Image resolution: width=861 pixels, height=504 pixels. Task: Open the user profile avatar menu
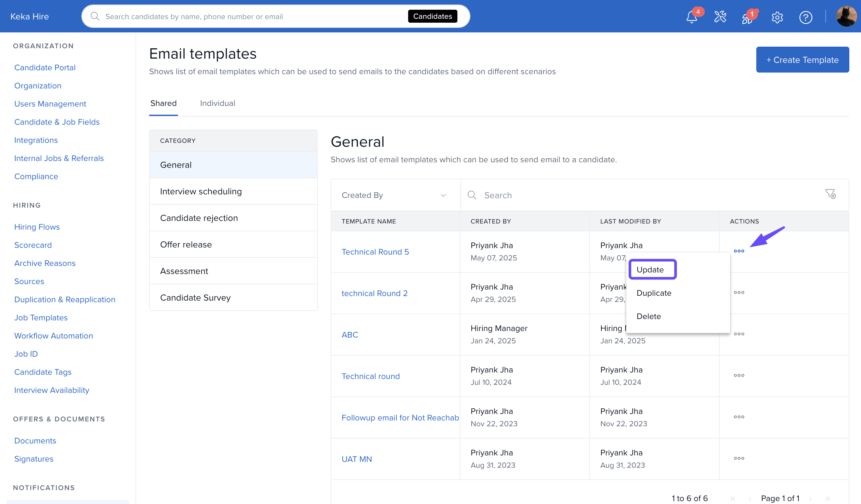pos(846,17)
